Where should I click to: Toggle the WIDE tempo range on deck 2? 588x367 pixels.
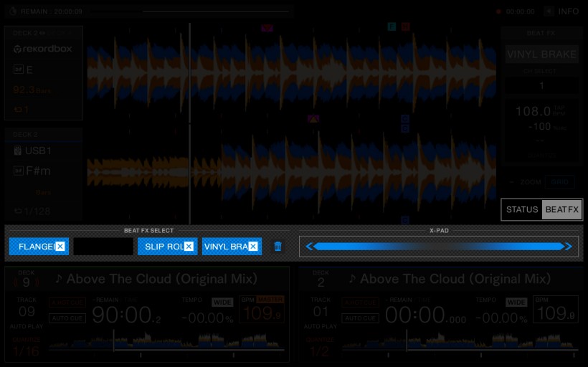click(516, 302)
